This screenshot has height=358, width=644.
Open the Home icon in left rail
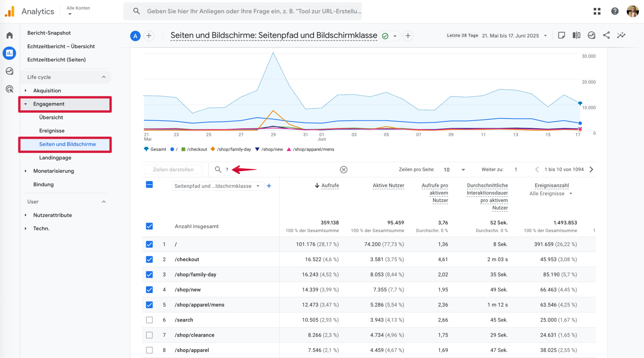[x=10, y=36]
